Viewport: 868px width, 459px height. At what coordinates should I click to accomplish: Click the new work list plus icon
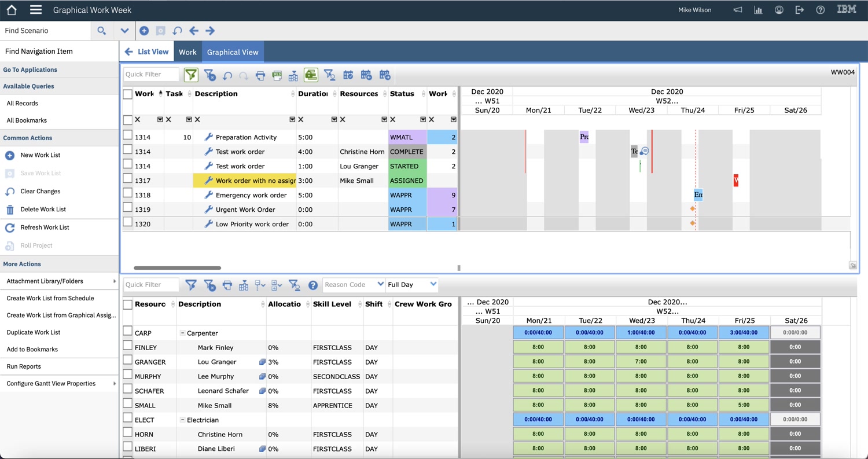144,31
